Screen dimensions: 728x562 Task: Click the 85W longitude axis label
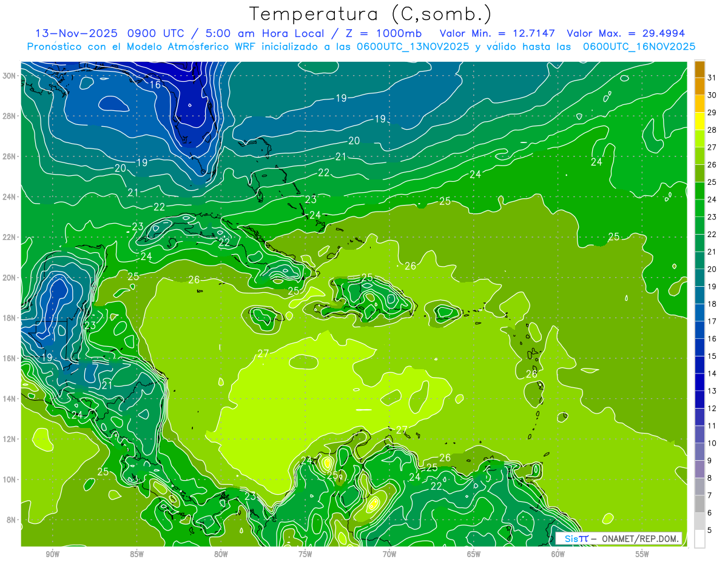click(136, 554)
